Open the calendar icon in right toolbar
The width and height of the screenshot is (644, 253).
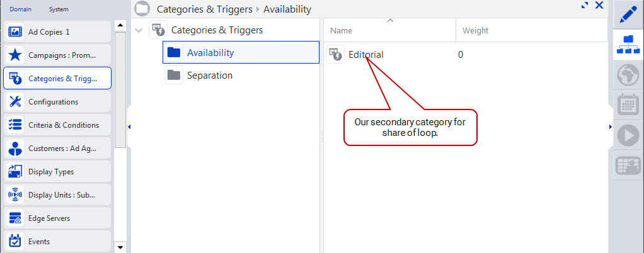[626, 105]
